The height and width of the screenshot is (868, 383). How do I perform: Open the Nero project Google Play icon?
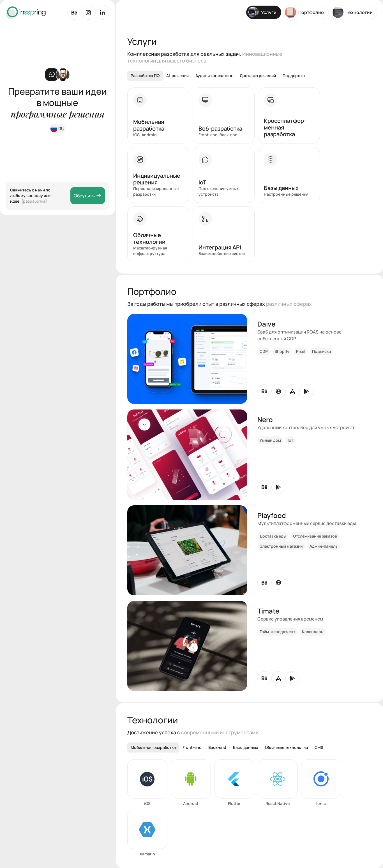[x=278, y=487]
